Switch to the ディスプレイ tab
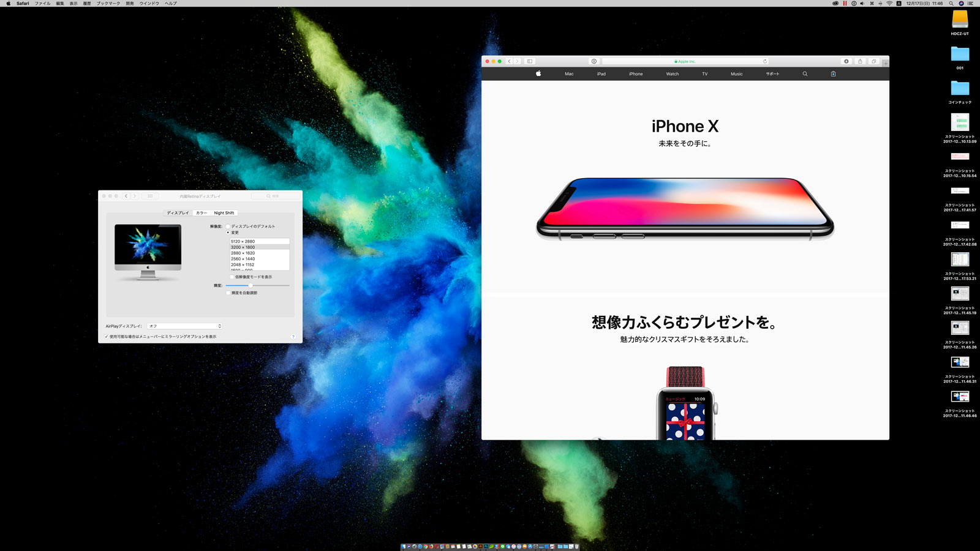The width and height of the screenshot is (980, 551). pos(178,213)
